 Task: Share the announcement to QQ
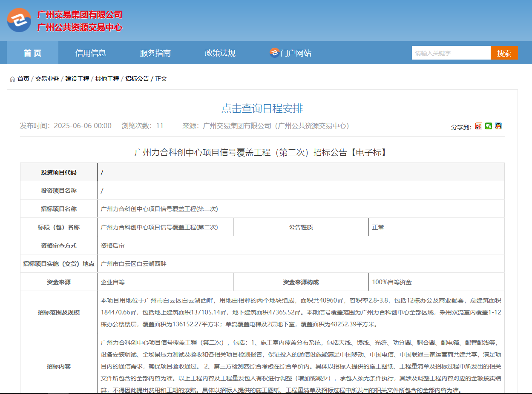(x=498, y=126)
